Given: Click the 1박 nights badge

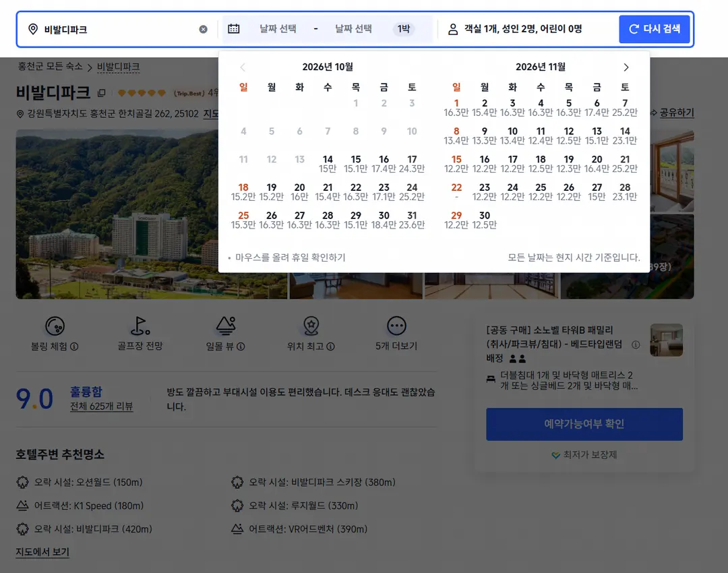Looking at the screenshot, I should [404, 29].
